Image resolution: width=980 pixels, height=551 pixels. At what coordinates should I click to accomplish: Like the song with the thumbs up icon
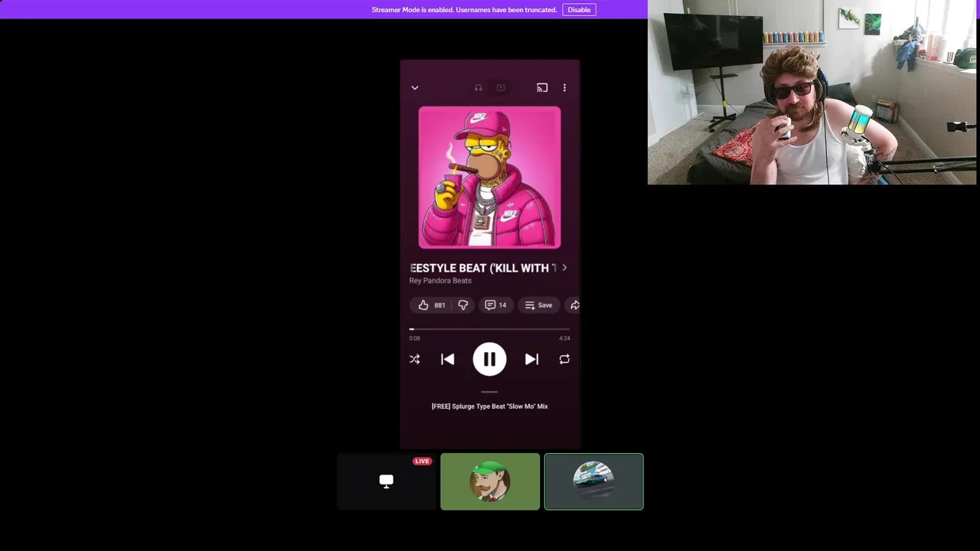(x=423, y=305)
